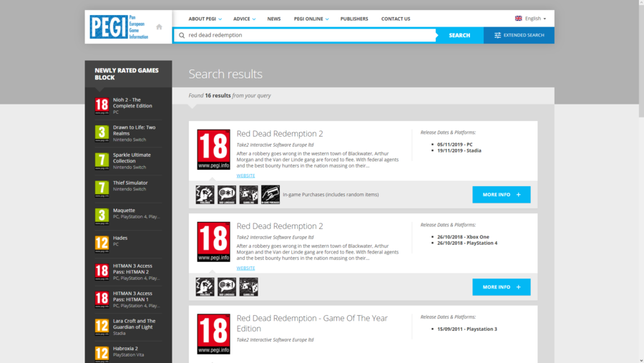The image size is (644, 363).
Task: Click the page vertical scrollbar
Action: 641,62
